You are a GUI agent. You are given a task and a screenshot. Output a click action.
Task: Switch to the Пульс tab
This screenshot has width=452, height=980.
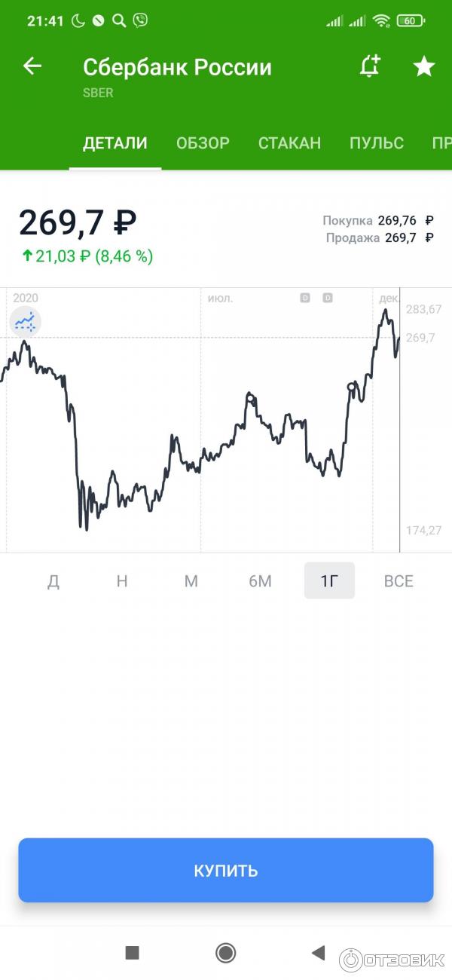pos(377,143)
